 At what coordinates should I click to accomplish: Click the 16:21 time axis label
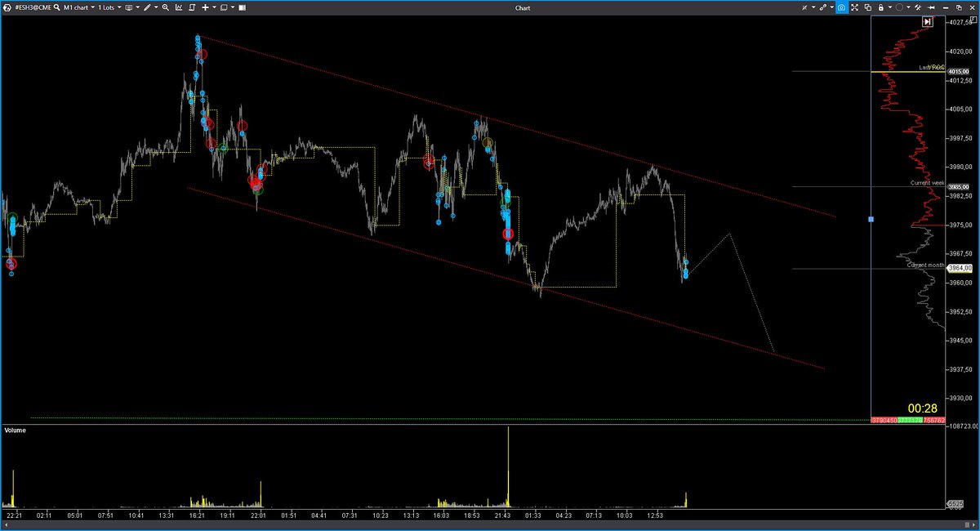198,515
